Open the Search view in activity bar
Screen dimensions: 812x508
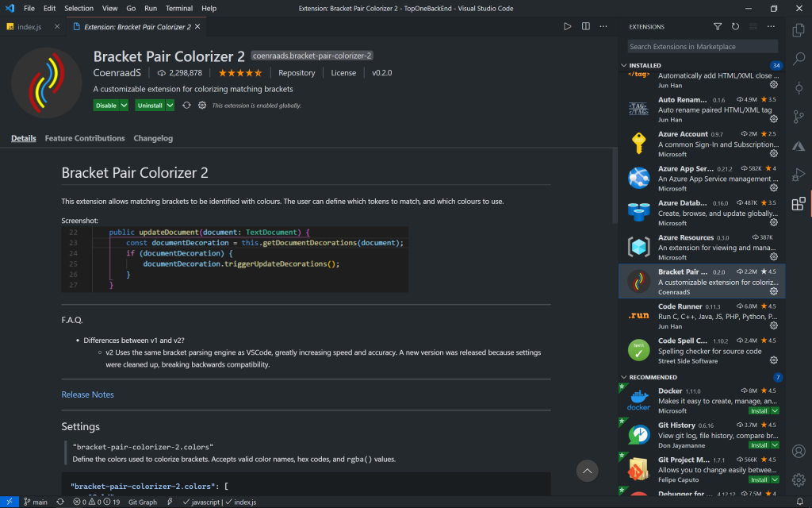click(x=799, y=60)
